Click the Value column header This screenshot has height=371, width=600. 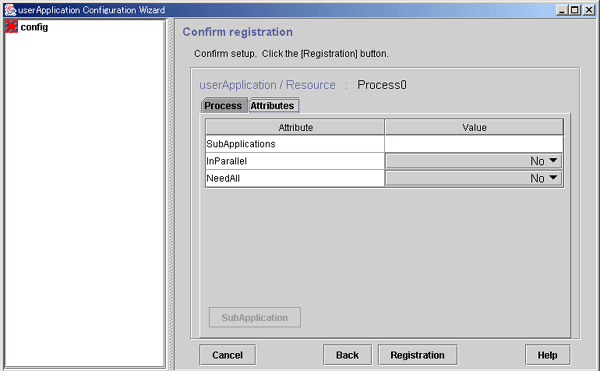pos(474,127)
